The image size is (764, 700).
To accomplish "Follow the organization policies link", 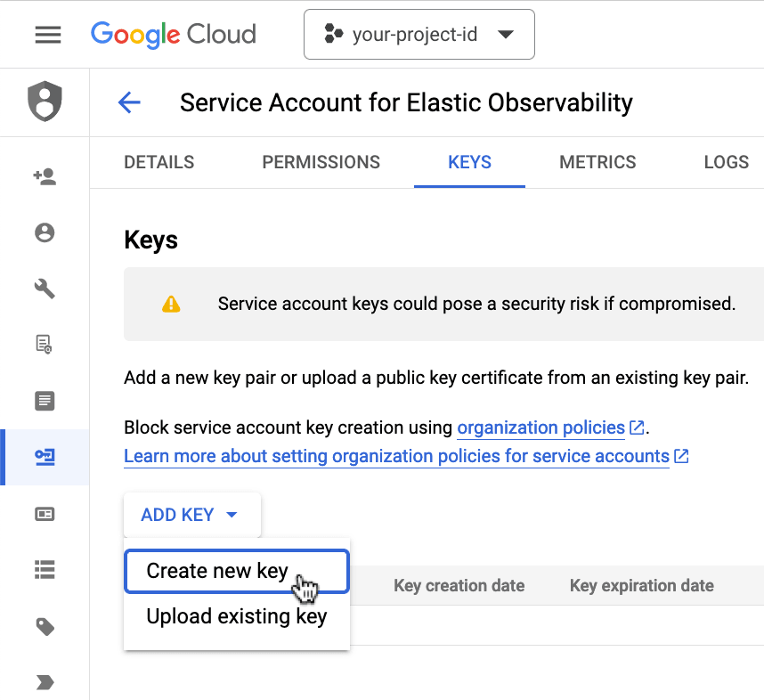I will (540, 427).
